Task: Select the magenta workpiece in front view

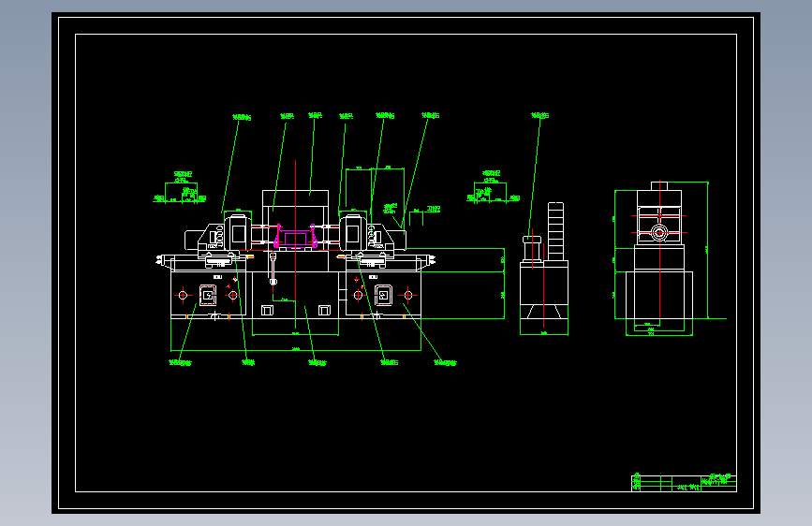Action: 295,237
